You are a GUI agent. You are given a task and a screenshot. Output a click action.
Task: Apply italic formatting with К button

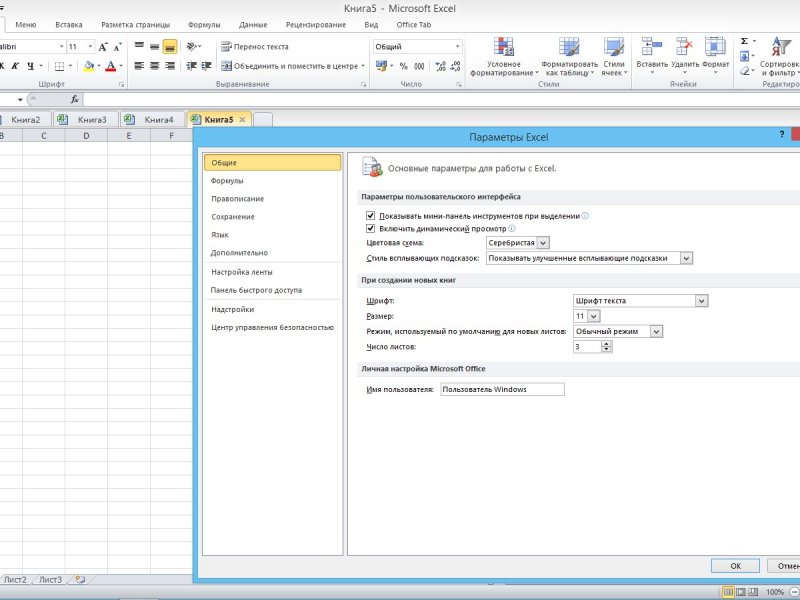(x=15, y=66)
